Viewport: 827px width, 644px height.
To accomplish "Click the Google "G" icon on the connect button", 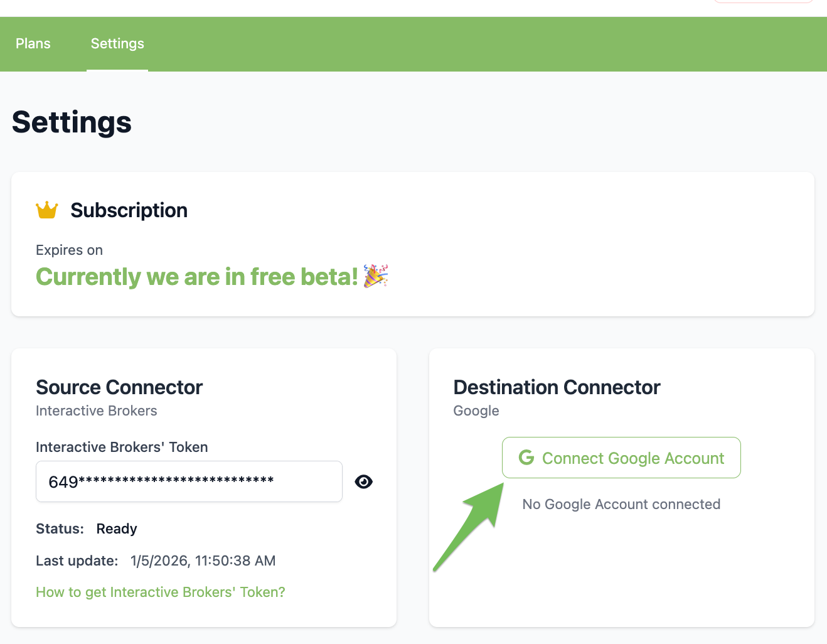I will pyautogui.click(x=526, y=458).
